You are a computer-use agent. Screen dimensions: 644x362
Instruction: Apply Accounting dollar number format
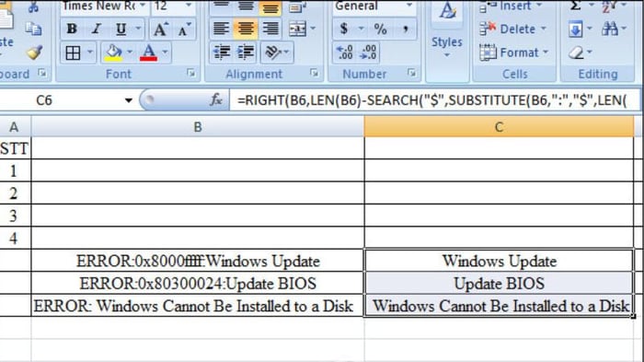(344, 29)
